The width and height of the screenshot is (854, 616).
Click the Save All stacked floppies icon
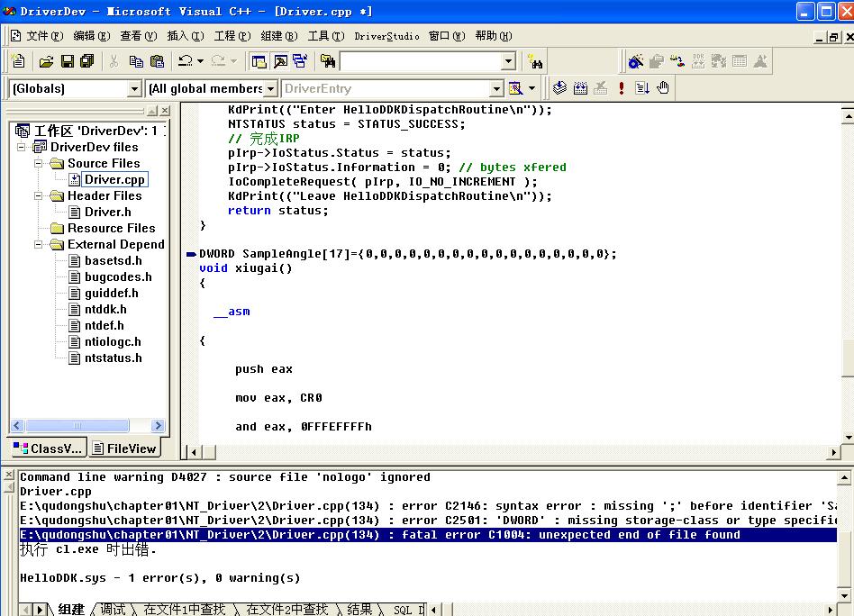tap(87, 61)
